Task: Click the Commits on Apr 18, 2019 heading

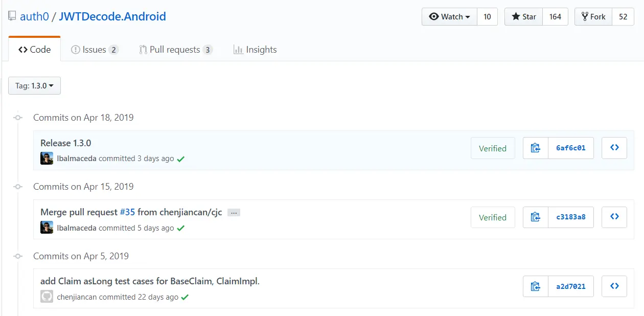Action: tap(83, 117)
